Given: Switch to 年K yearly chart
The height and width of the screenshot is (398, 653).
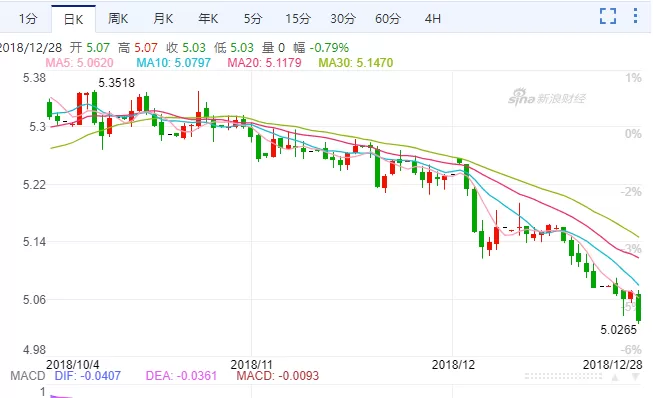Looking at the screenshot, I should pyautogui.click(x=208, y=19).
